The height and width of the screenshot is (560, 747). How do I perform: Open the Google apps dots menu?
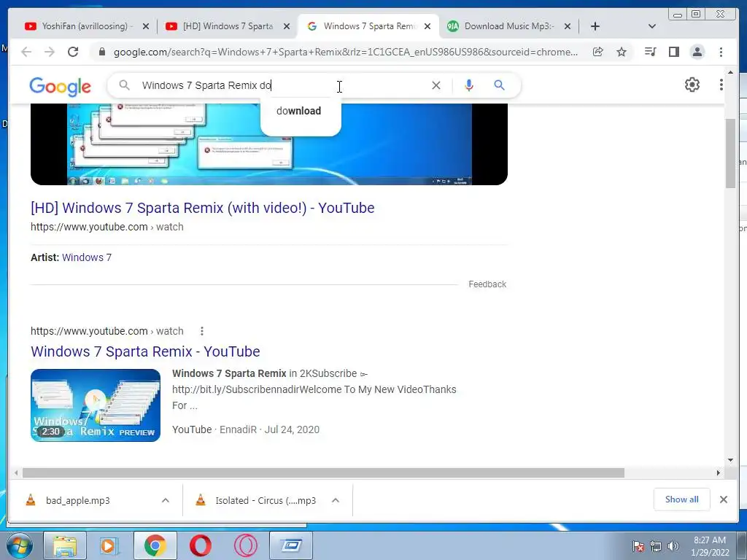[x=721, y=85]
